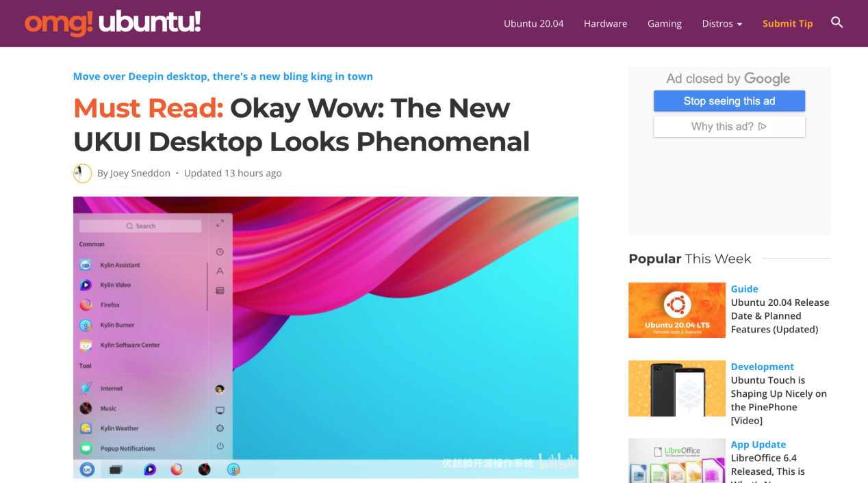Click the Firefox icon in the desktop image
This screenshot has height=483, width=868.
(86, 304)
